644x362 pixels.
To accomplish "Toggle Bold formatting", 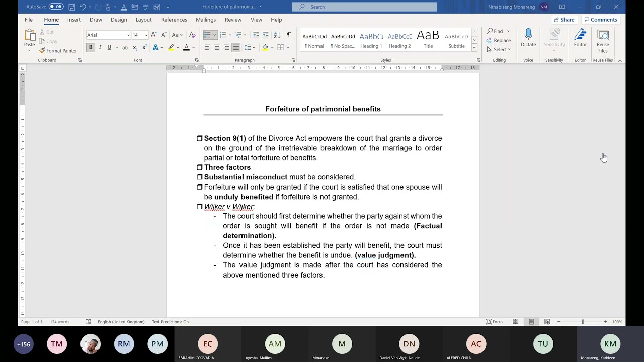I will tap(91, 47).
